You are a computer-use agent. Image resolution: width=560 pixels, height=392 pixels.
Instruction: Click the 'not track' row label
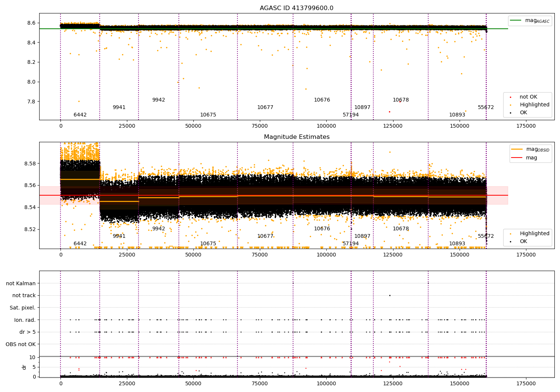pos(24,295)
